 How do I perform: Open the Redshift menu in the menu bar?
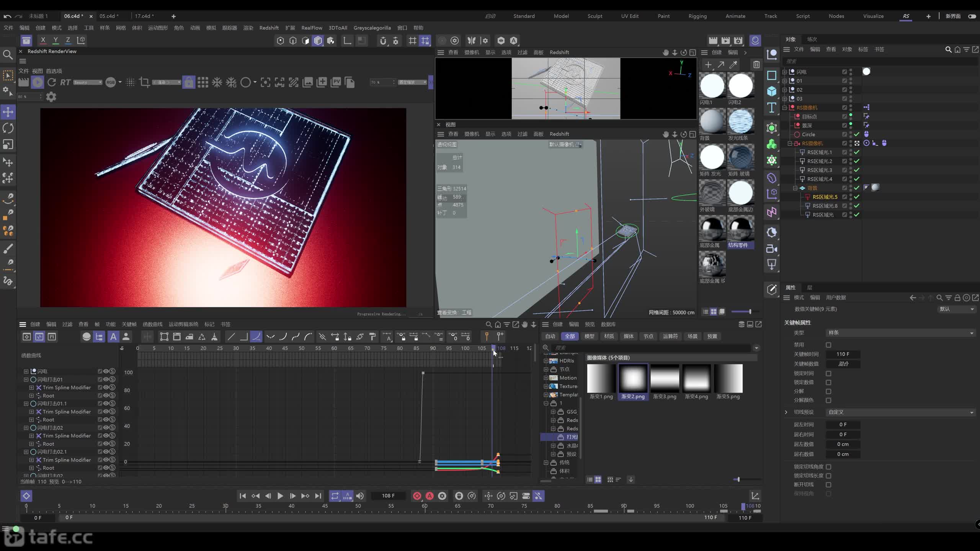269,28
